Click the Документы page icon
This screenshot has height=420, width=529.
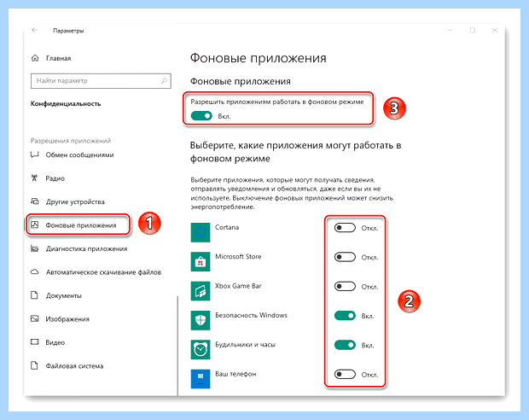34,295
